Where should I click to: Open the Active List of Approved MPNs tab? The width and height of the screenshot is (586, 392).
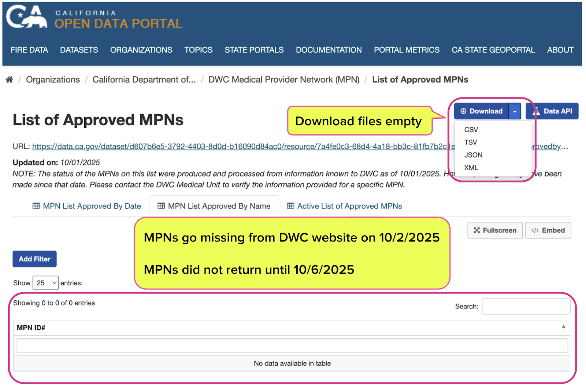[x=344, y=206]
